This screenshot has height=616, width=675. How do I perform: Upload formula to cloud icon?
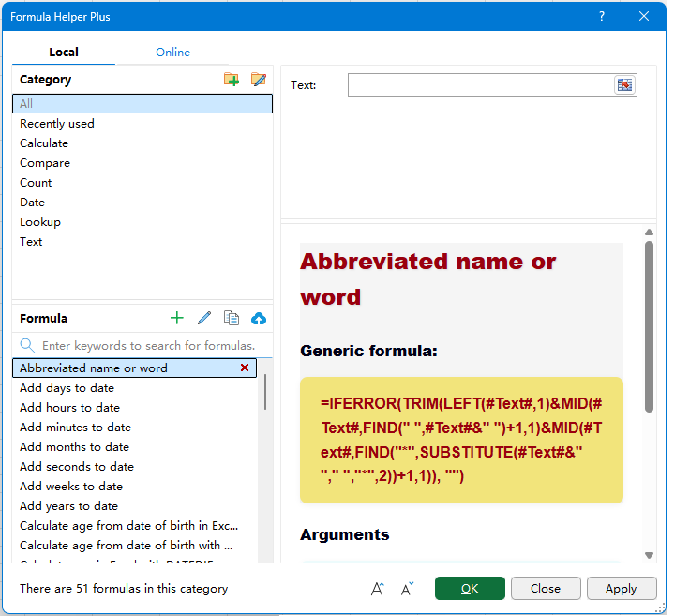coord(259,319)
